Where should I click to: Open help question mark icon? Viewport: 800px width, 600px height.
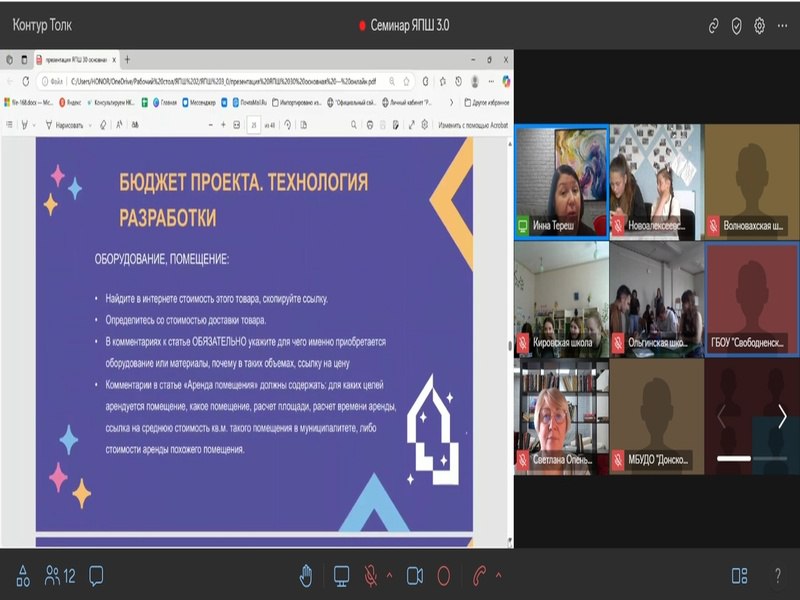(778, 576)
